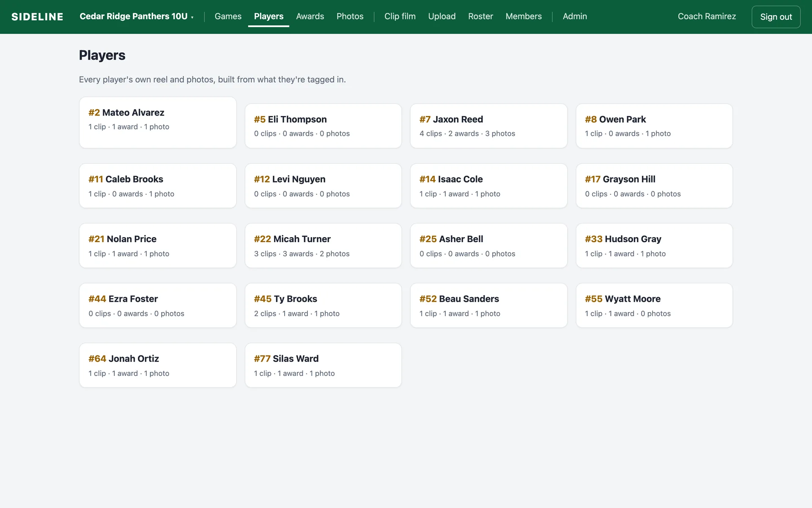This screenshot has width=812, height=508.
Task: Open Clip film in the navigation
Action: [x=400, y=17]
